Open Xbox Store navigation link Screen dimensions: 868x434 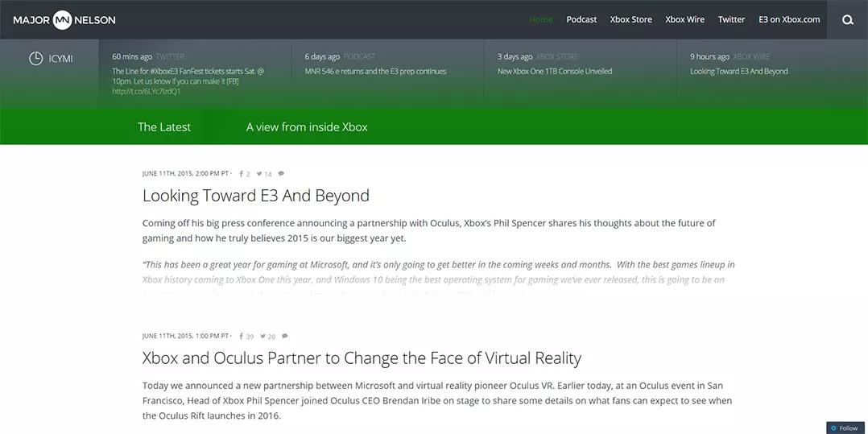point(631,19)
